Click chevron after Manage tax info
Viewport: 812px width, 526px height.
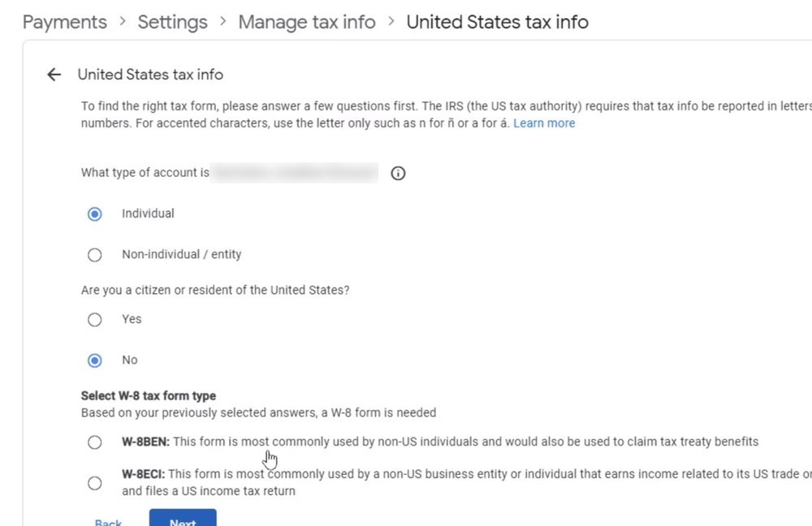[x=391, y=21]
